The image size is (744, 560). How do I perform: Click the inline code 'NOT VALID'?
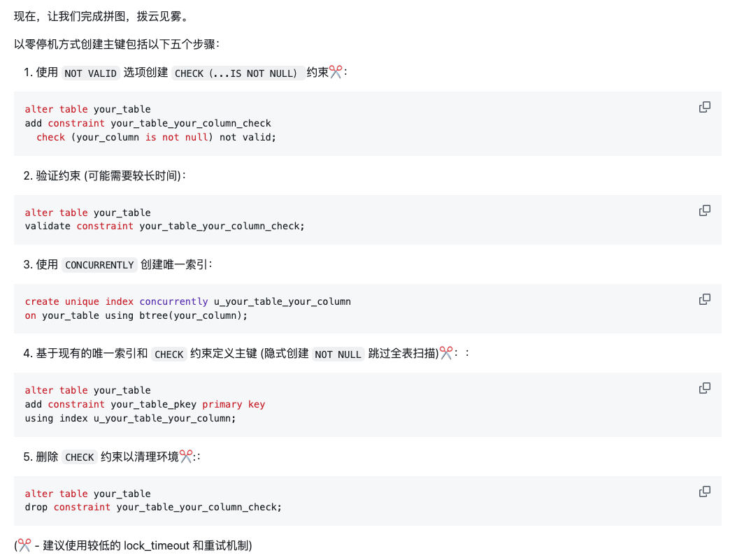click(x=90, y=73)
